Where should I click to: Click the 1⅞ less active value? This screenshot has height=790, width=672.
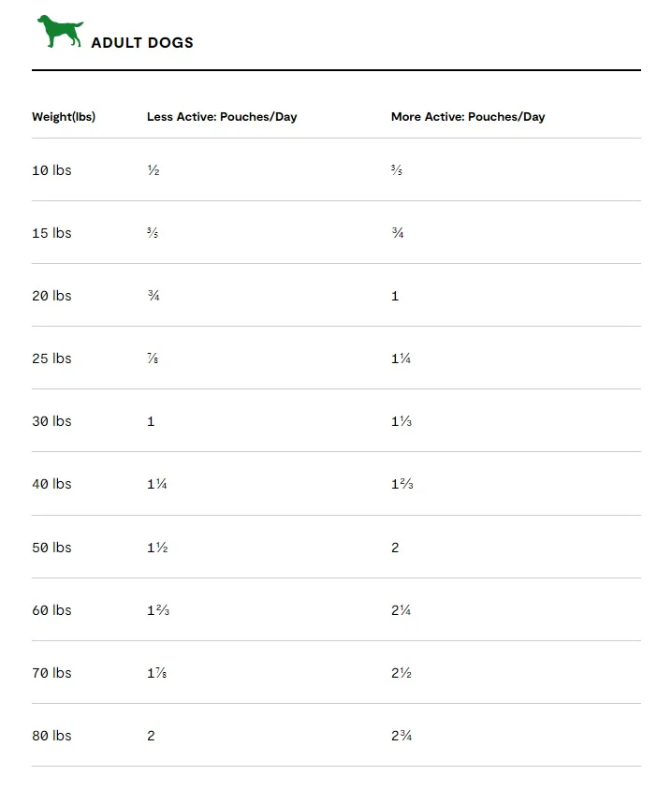156,673
